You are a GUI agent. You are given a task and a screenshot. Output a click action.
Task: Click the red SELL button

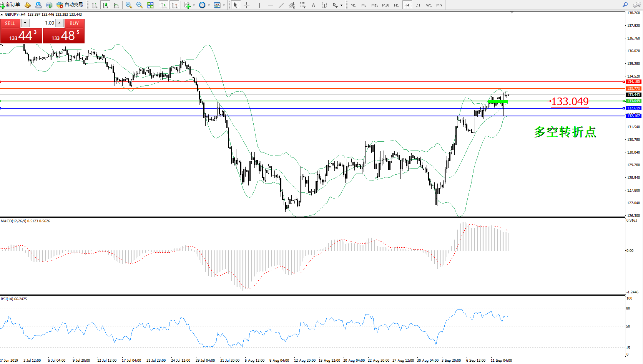click(x=10, y=23)
